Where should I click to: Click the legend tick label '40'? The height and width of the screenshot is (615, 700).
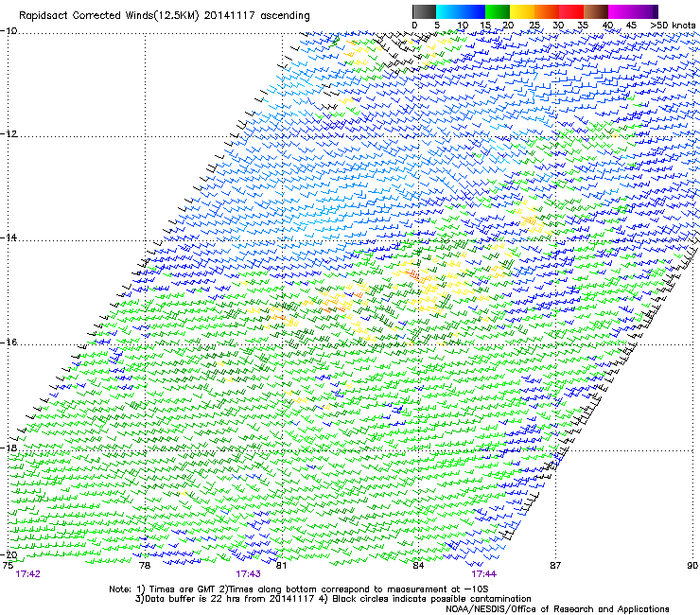pyautogui.click(x=607, y=26)
